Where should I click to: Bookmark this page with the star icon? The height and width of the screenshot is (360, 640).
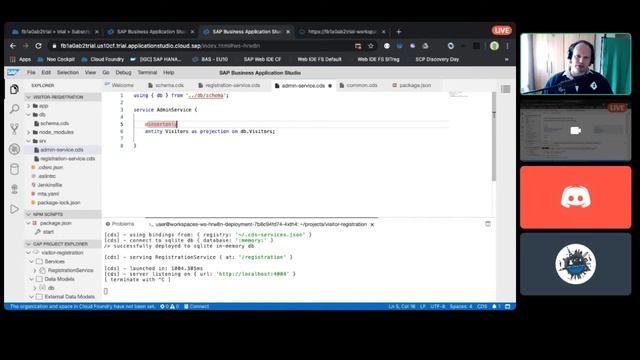pos(371,46)
